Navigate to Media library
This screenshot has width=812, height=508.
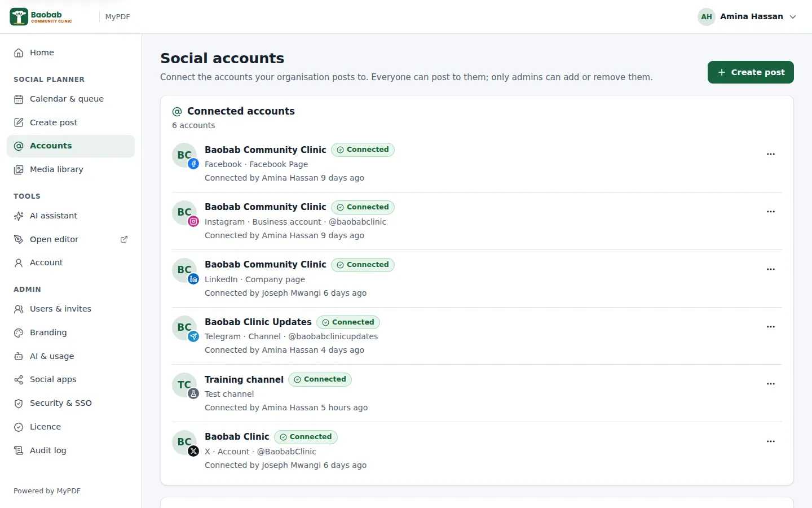tap(70, 169)
